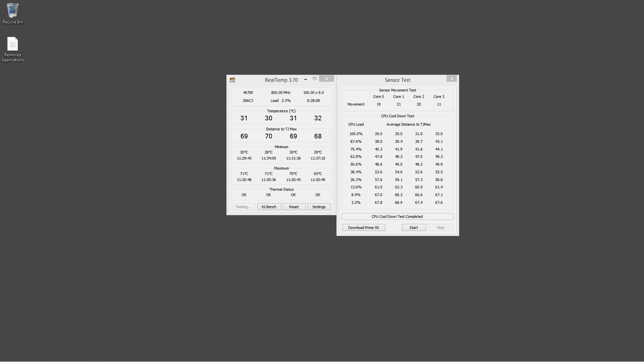
Task: Close the RealTemp 3.70 window
Action: click(x=327, y=79)
